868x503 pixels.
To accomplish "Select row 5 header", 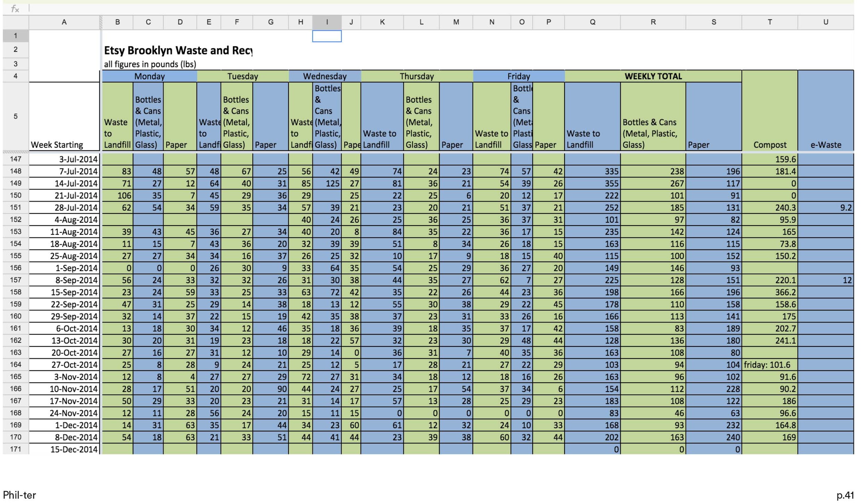I will tap(16, 116).
